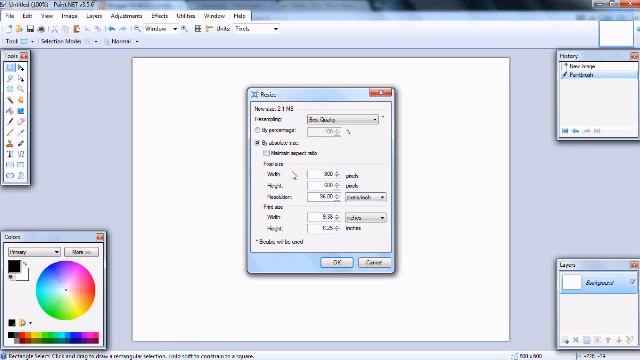Select the Ellipse Select tool
The width and height of the screenshot is (640, 360).
10,89
